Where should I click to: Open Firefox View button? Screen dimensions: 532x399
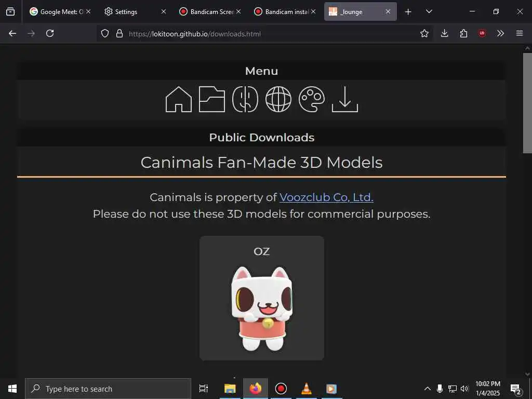tap(10, 11)
